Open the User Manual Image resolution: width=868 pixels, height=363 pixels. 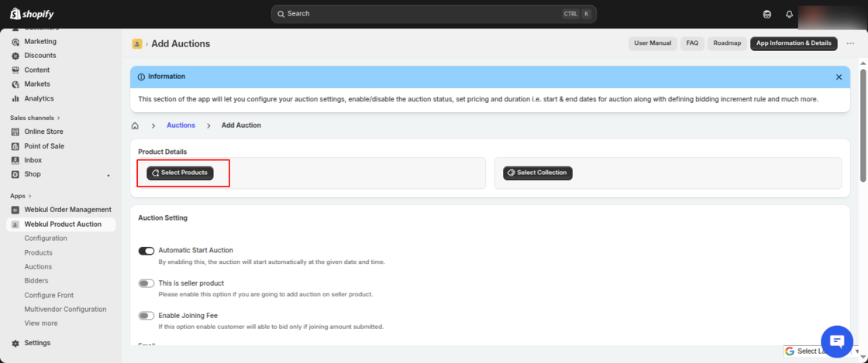pos(653,43)
